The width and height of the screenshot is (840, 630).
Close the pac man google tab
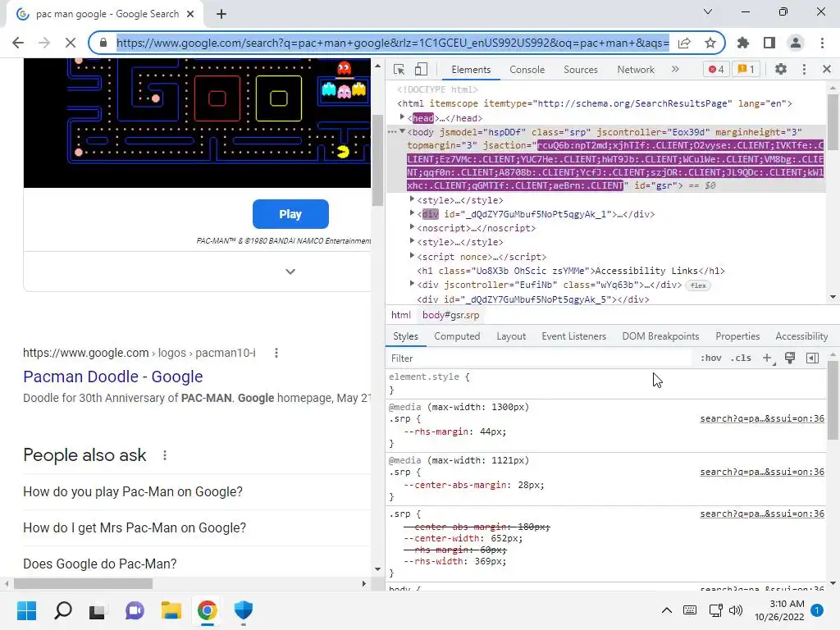(190, 14)
